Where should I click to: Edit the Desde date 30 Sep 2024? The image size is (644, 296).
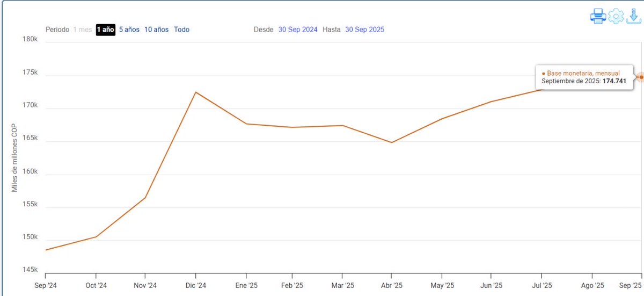point(298,30)
